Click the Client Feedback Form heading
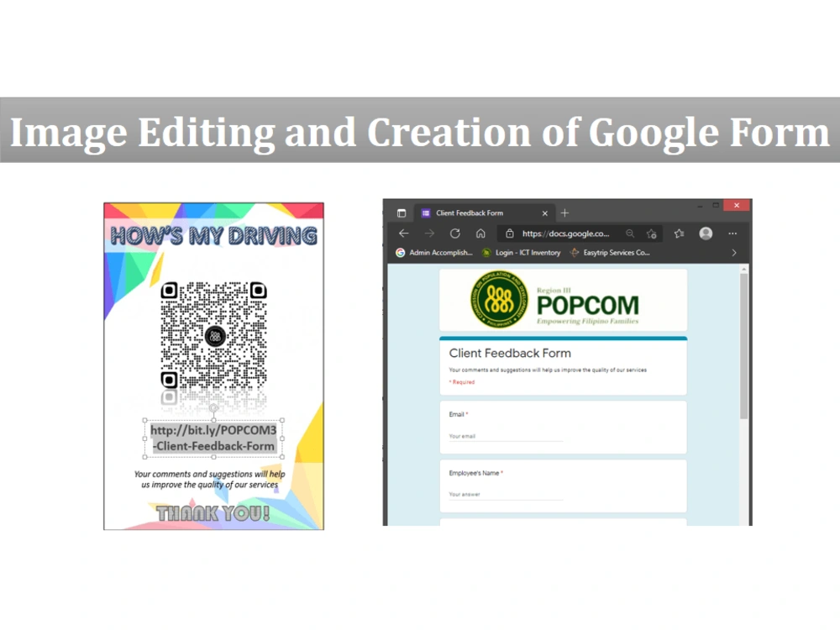This screenshot has height=630, width=840. click(x=510, y=353)
